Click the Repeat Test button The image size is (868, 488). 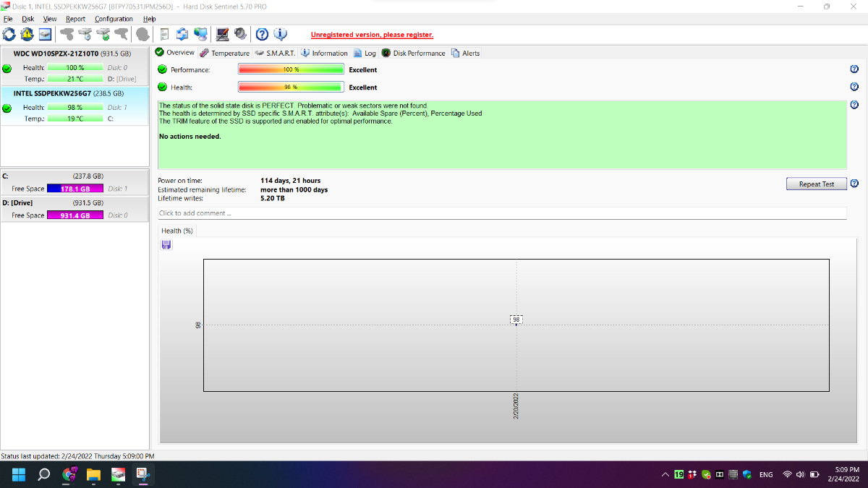pyautogui.click(x=816, y=184)
